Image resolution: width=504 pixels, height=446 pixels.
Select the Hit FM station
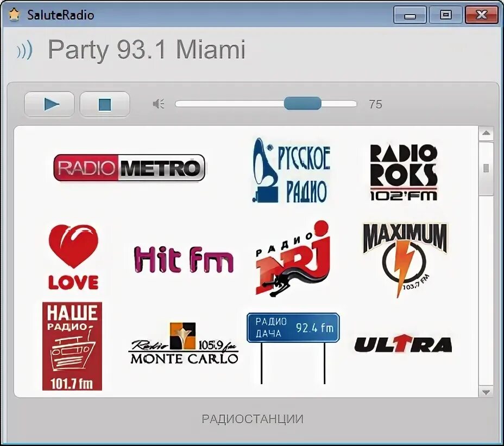(x=184, y=259)
